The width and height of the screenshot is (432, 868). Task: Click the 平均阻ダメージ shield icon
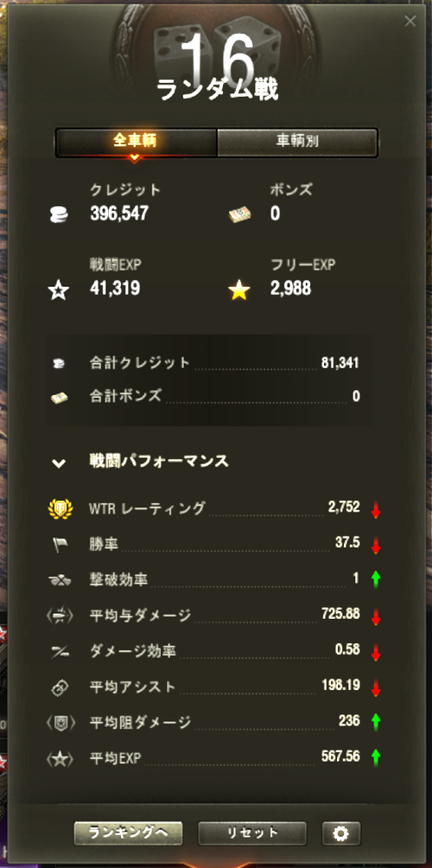(x=60, y=723)
